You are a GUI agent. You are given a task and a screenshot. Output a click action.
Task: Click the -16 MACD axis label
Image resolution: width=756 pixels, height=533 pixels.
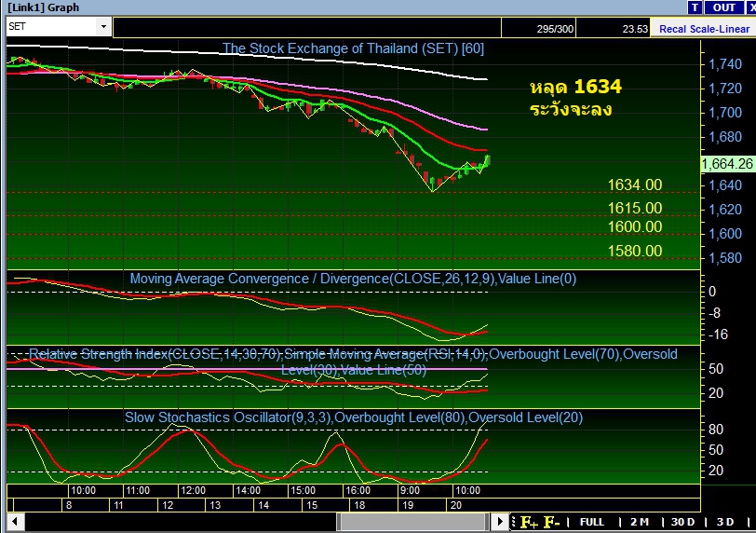pos(718,335)
